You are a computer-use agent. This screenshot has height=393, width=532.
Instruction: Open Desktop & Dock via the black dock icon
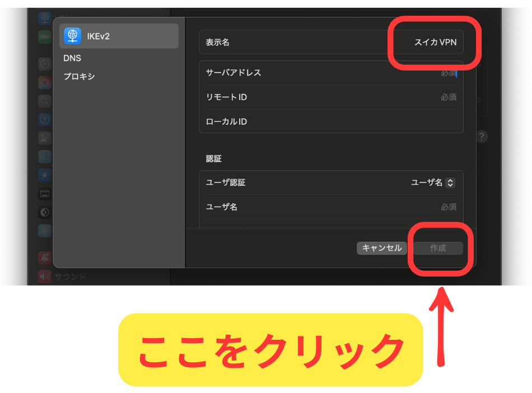tap(45, 194)
